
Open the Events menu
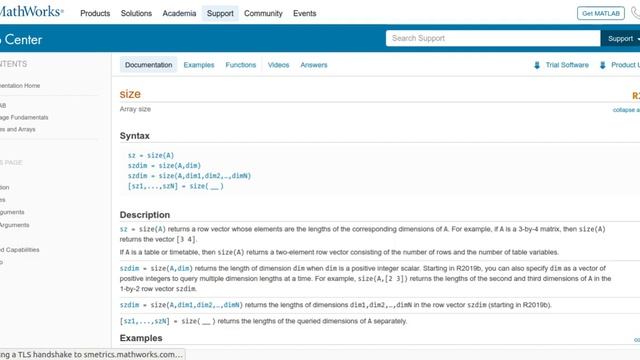click(x=304, y=13)
